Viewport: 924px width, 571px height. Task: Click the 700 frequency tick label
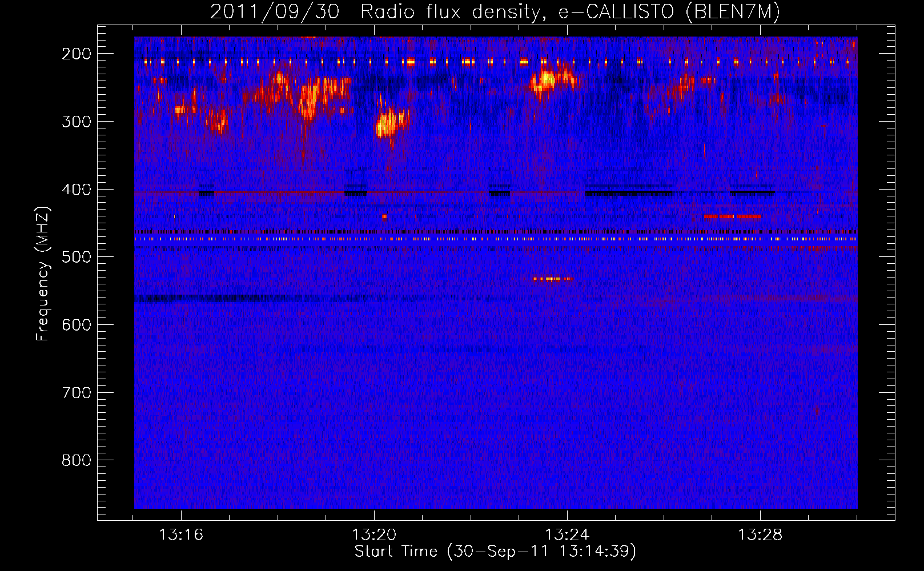[77, 393]
